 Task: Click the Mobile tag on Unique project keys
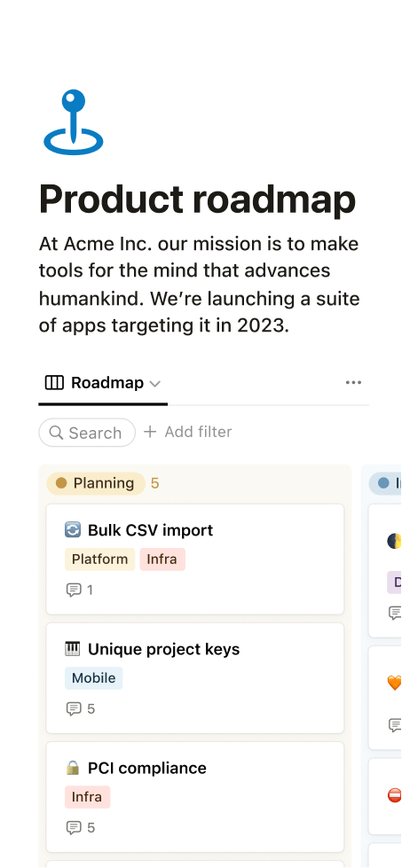[93, 678]
